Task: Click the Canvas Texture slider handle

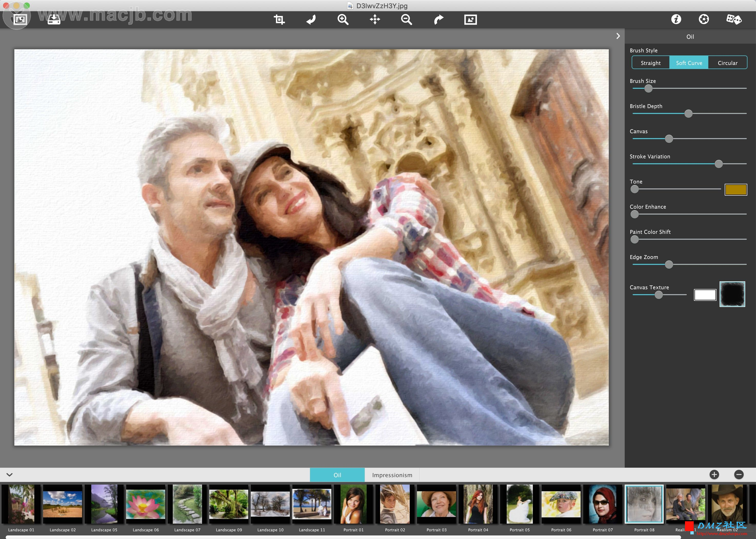Action: [659, 295]
